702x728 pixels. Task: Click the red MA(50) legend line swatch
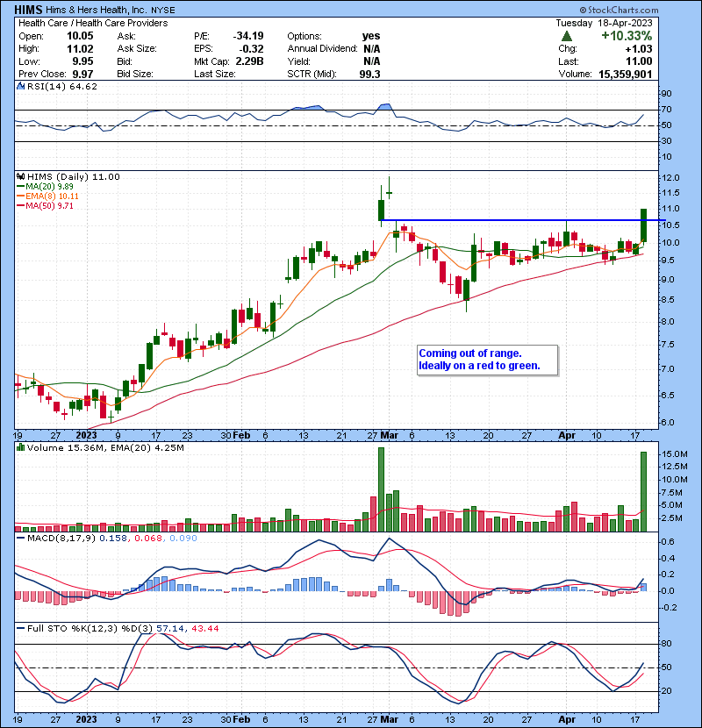[x=20, y=206]
